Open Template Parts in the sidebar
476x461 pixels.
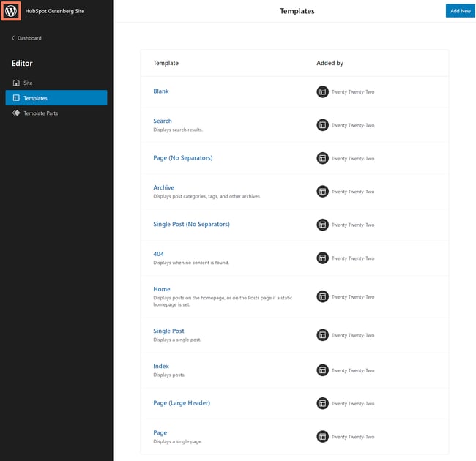point(40,113)
